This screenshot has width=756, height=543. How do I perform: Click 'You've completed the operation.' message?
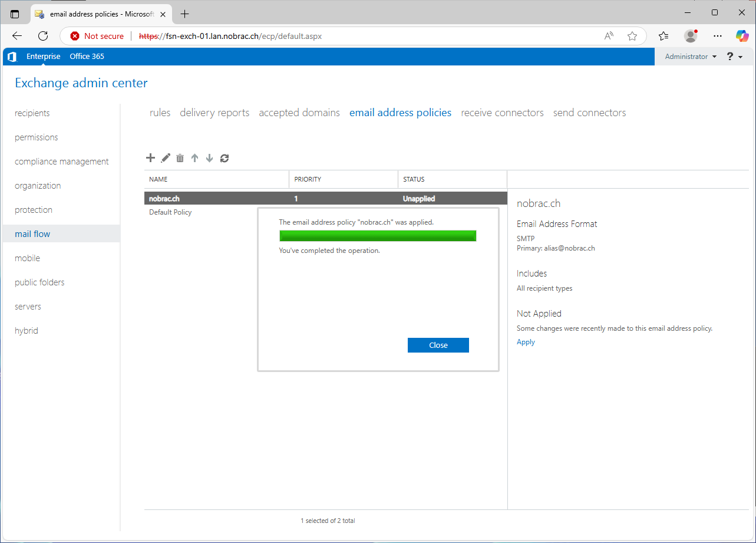(329, 251)
